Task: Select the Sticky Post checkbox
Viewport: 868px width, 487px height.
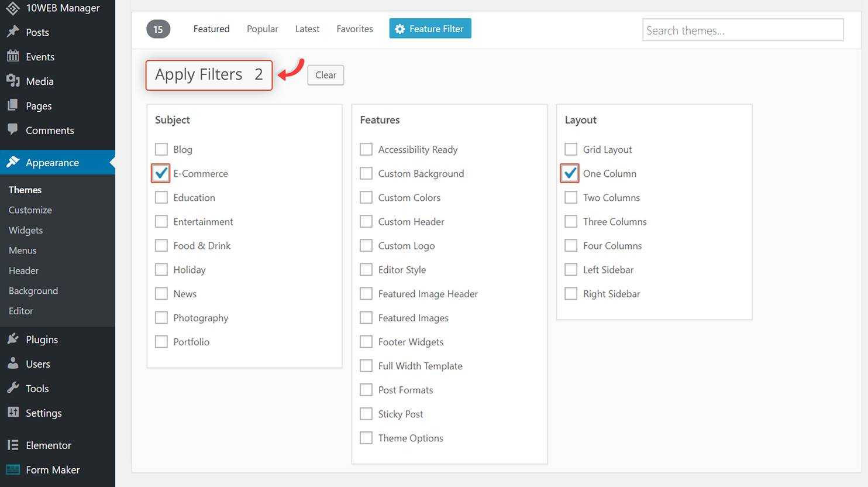Action: pyautogui.click(x=366, y=413)
